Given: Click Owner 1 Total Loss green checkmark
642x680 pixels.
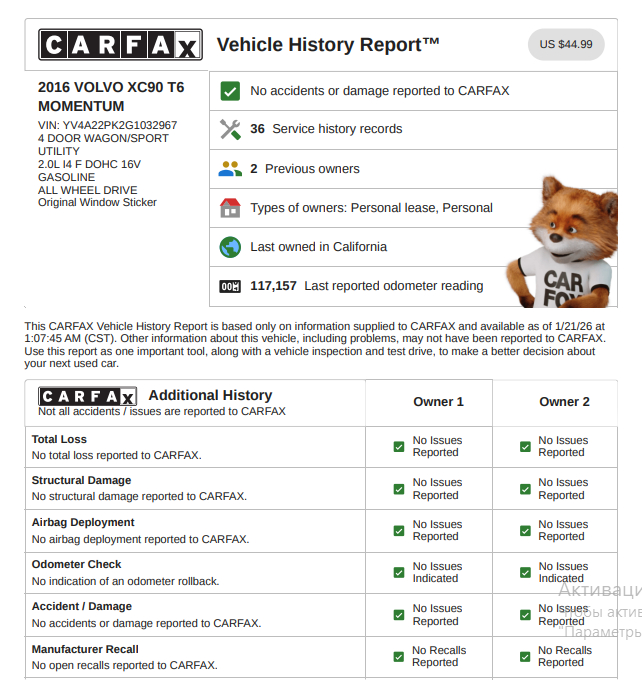Looking at the screenshot, I should 399,447.
